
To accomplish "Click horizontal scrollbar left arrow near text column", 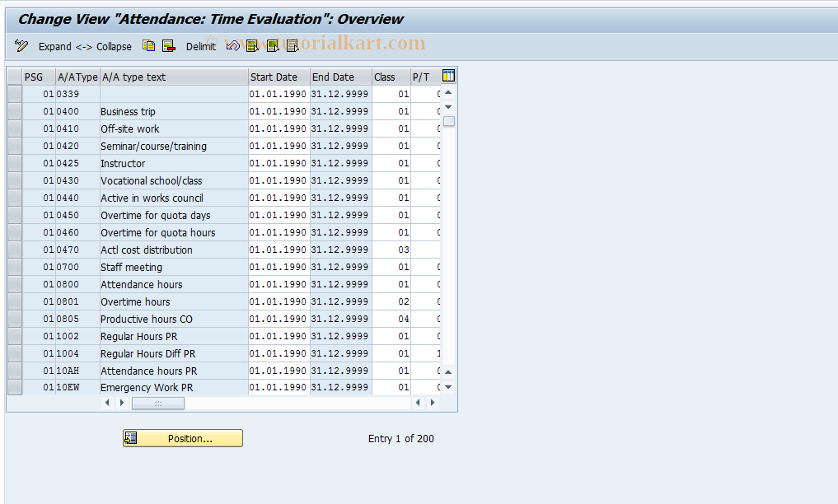I will [x=107, y=403].
